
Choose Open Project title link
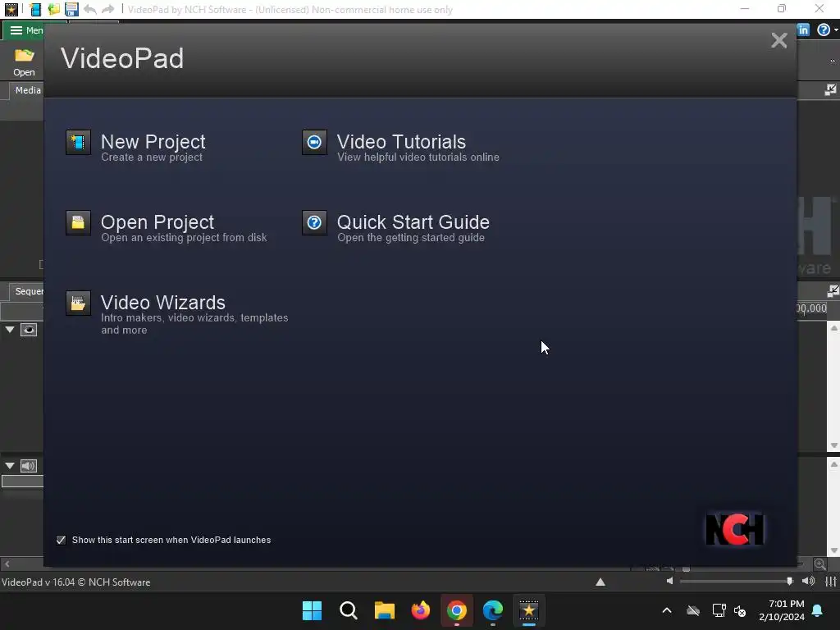(157, 222)
